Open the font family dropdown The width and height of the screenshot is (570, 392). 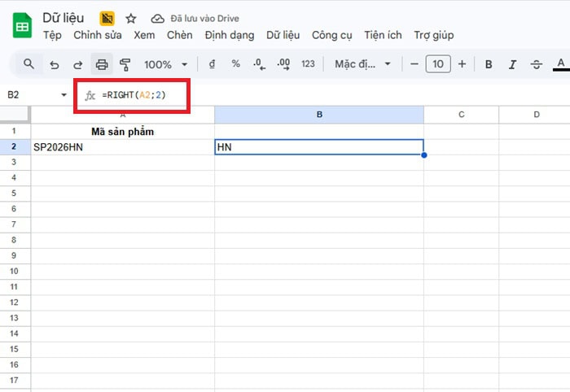(363, 64)
